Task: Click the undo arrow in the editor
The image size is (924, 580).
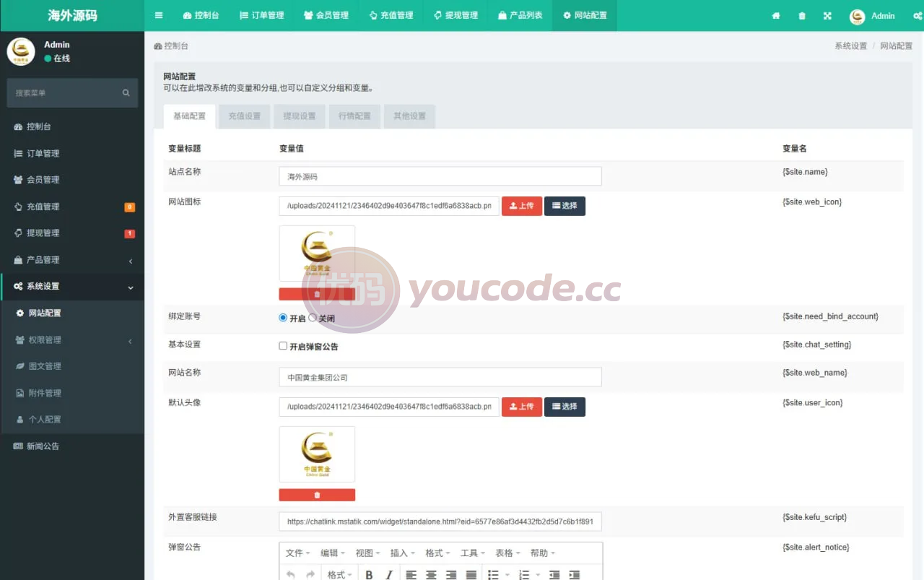Action: click(290, 574)
